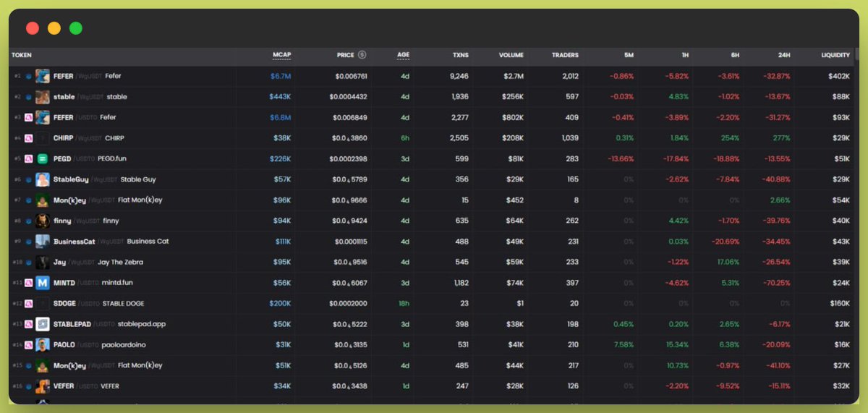The height and width of the screenshot is (413, 868).
Task: Click the $0.006761 price value
Action: pyautogui.click(x=351, y=76)
